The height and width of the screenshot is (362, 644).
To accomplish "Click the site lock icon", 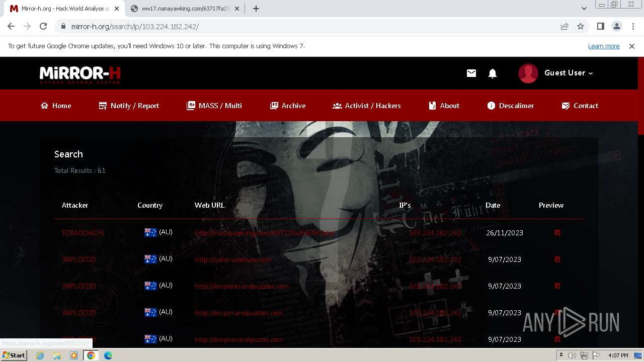I will (x=63, y=27).
